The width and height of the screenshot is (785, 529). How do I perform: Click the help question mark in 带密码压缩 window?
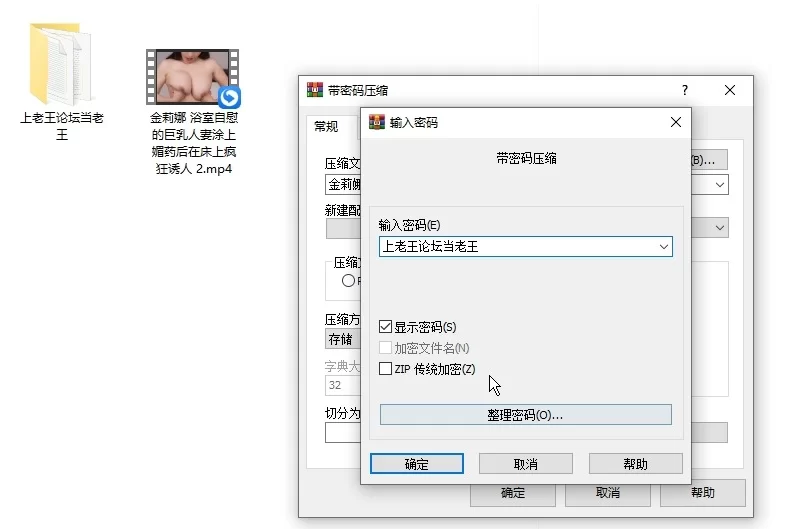[684, 90]
